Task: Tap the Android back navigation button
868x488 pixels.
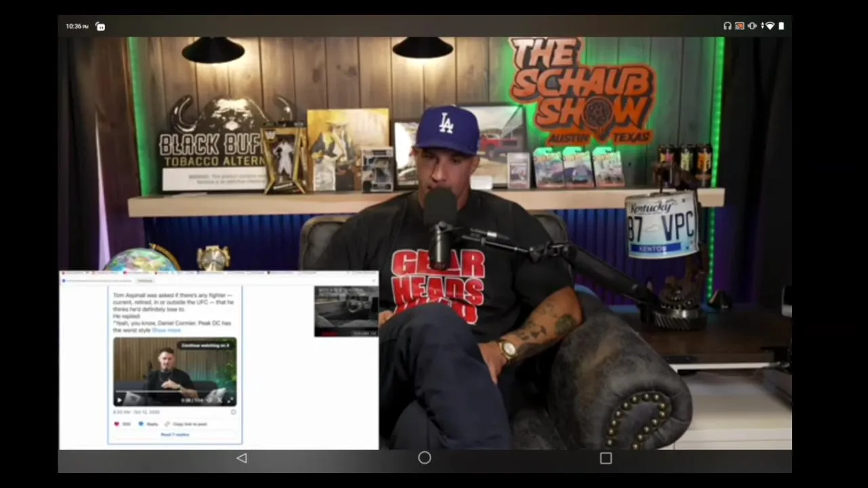Action: [241, 458]
